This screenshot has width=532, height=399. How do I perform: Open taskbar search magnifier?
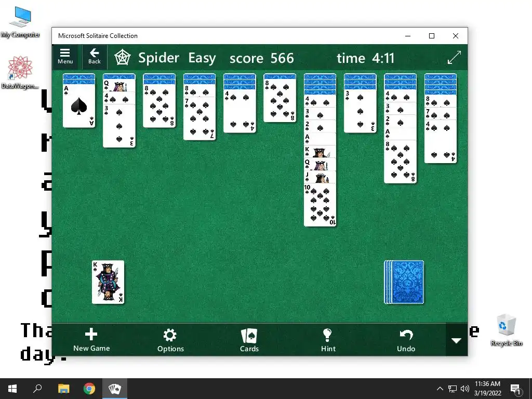37,389
